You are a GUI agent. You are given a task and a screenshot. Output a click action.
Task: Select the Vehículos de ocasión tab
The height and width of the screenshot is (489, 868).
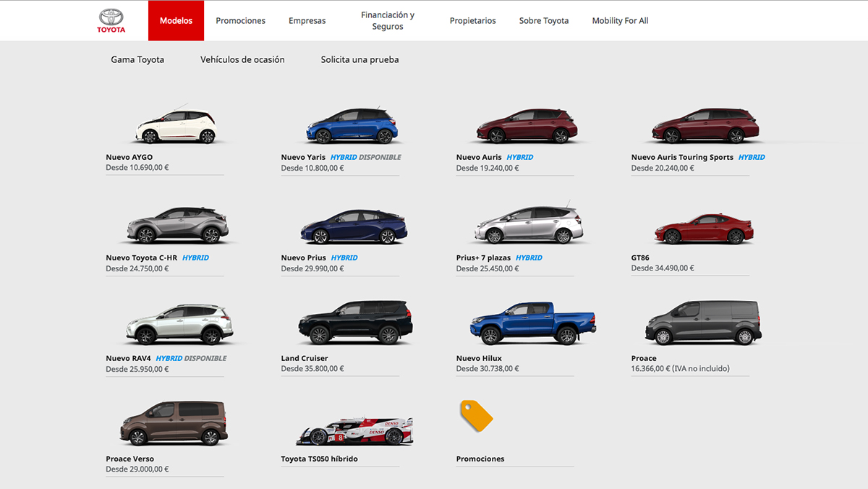(x=242, y=59)
